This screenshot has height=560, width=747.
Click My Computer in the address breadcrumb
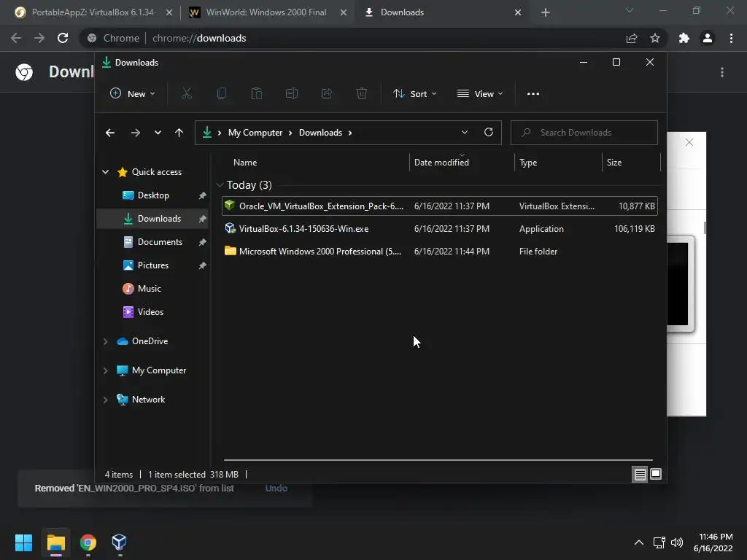255,133
